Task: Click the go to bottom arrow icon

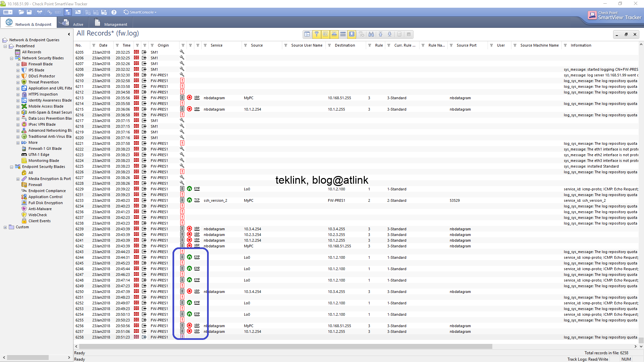Action: point(390,34)
